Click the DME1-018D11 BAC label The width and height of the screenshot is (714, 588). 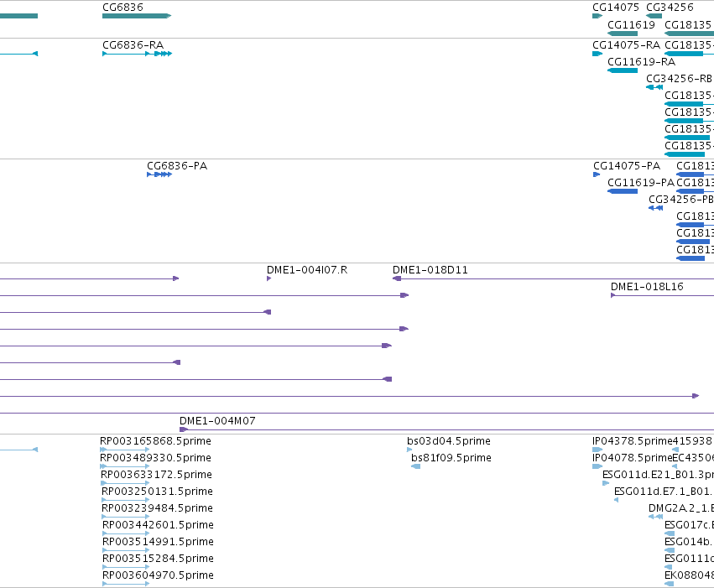point(430,270)
